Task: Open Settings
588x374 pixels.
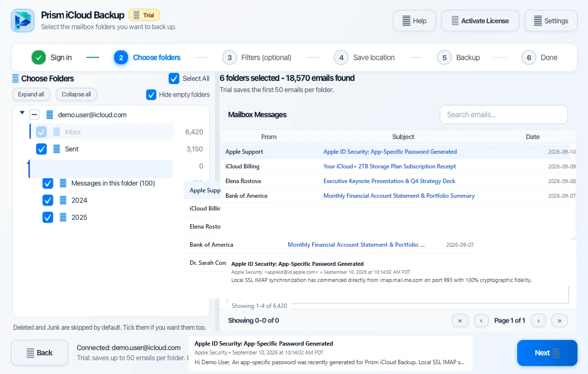Action: pyautogui.click(x=551, y=21)
